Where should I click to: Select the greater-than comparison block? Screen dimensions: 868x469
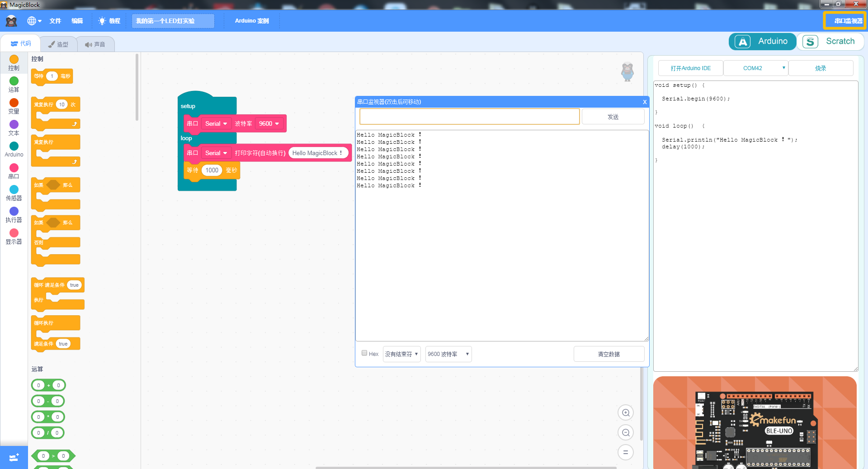pos(53,456)
